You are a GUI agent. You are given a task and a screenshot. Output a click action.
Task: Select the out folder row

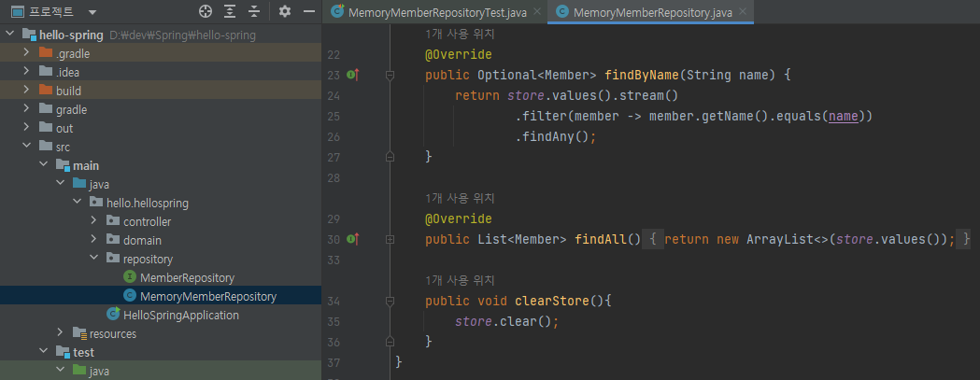tap(161, 128)
